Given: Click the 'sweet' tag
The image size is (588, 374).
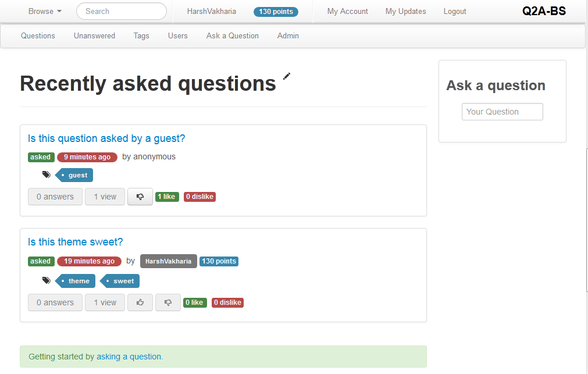Looking at the screenshot, I should 123,281.
